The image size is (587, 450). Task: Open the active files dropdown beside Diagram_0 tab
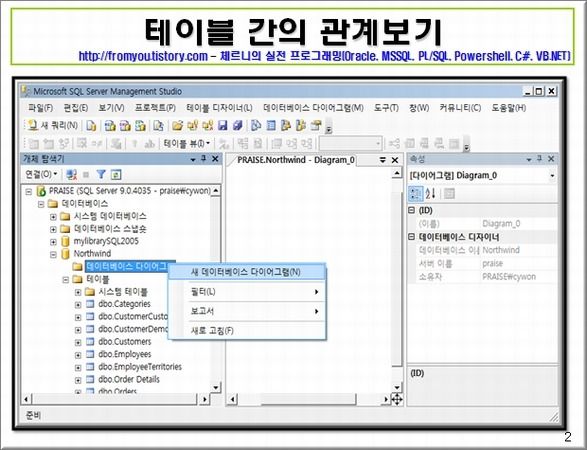(x=383, y=160)
